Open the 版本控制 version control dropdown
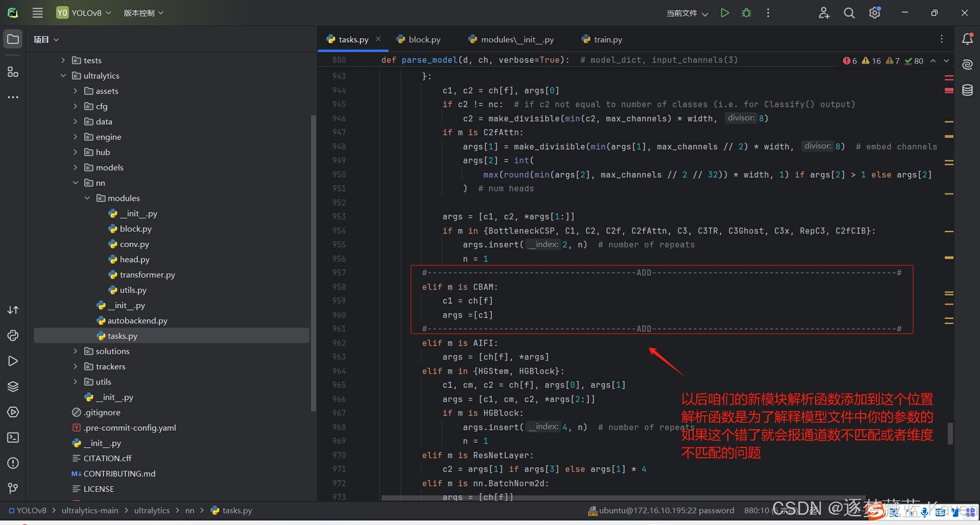Viewport: 980px width, 525px height. [143, 13]
